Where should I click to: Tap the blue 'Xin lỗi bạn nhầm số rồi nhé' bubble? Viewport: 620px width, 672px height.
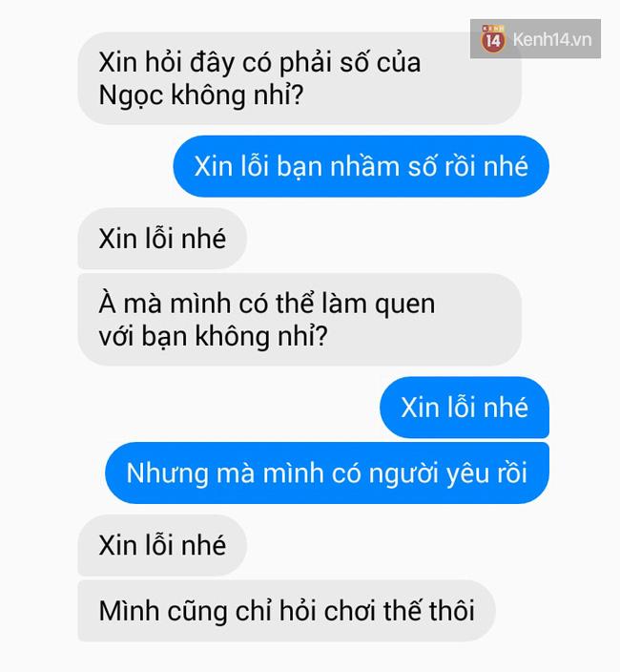click(361, 166)
